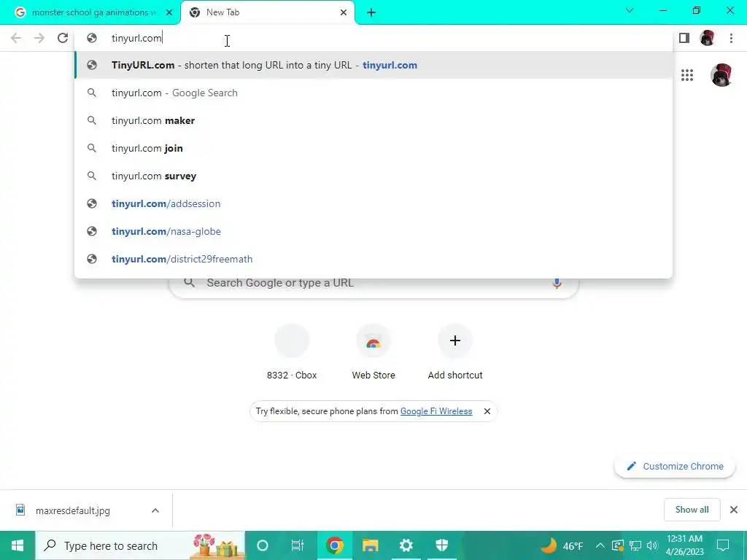The image size is (747, 560).
Task: Open File Explorer from the taskbar
Action: click(x=370, y=545)
